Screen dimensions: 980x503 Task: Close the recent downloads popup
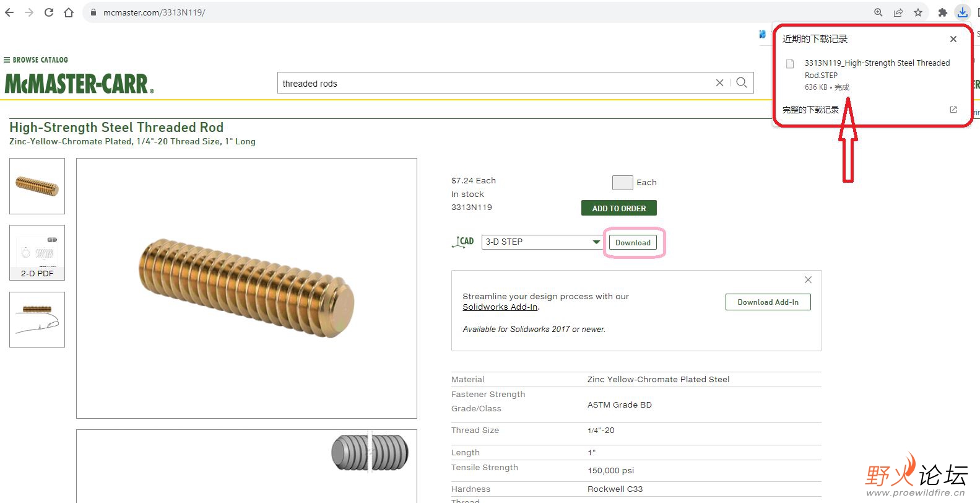[953, 39]
